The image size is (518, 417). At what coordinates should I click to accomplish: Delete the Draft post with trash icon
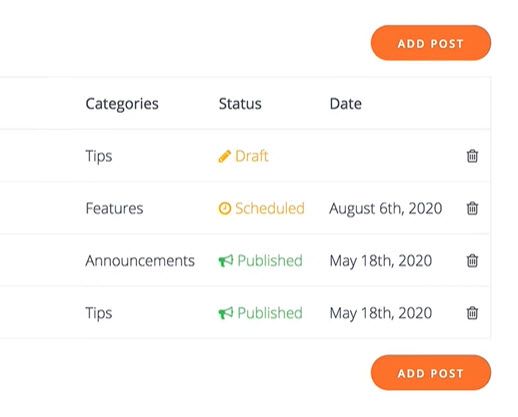[472, 156]
